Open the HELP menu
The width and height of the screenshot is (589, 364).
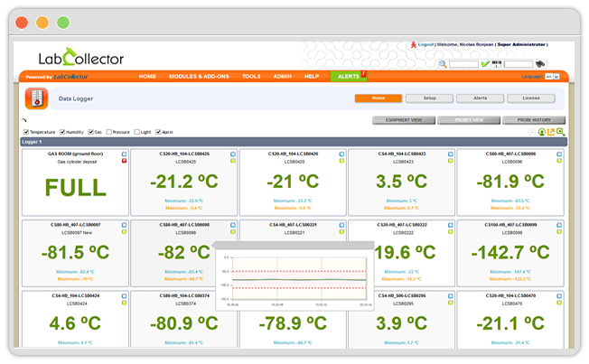point(312,76)
